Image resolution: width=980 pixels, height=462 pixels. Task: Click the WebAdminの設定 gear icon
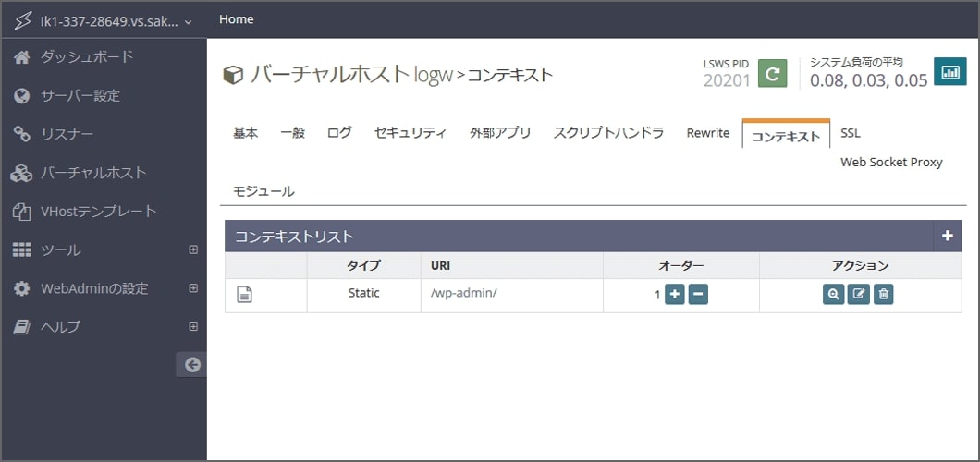point(22,289)
